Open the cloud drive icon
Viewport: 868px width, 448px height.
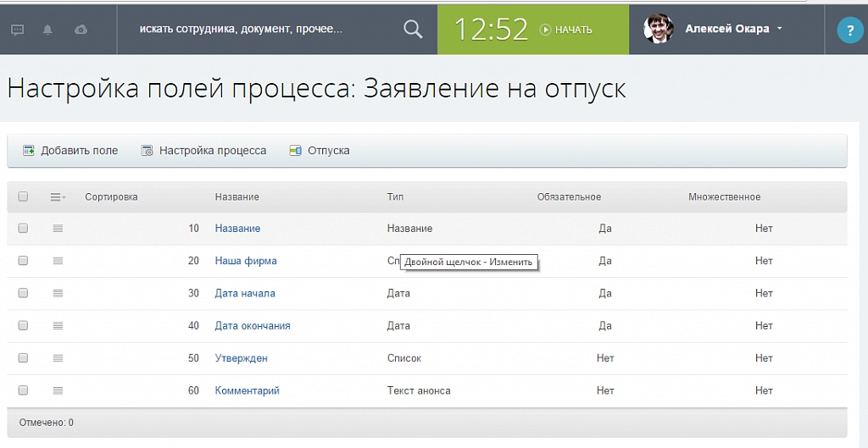tap(81, 30)
